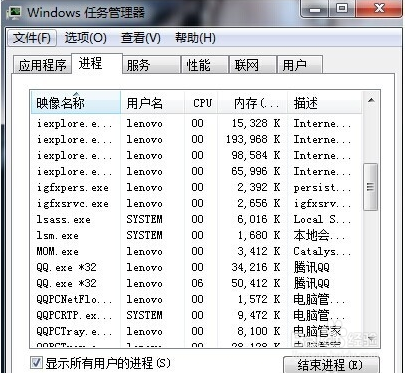Image resolution: width=408 pixels, height=373 pixels.
Task: Click memory value 6,016 K
Action: [258, 219]
